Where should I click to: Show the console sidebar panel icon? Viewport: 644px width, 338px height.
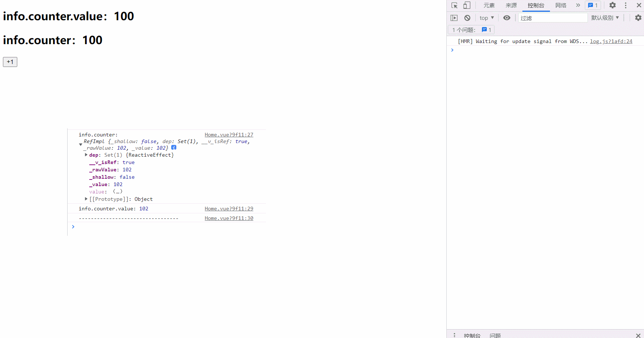(x=454, y=18)
